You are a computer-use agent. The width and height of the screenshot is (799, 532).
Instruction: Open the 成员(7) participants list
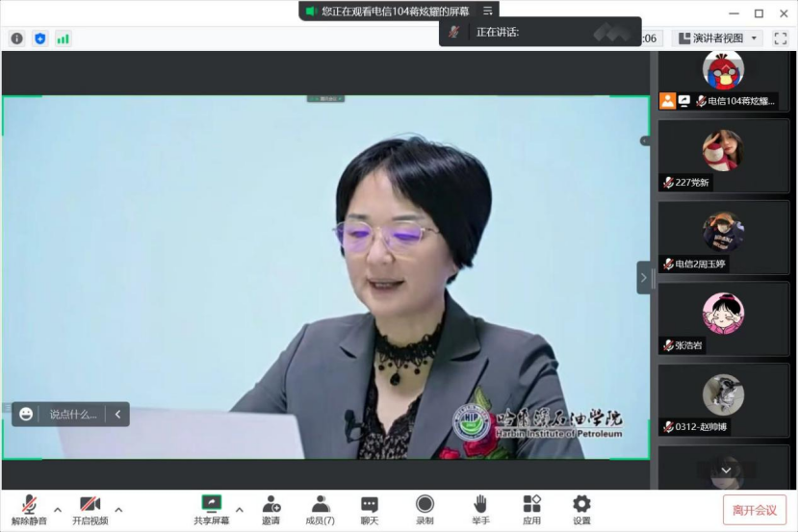pyautogui.click(x=320, y=509)
